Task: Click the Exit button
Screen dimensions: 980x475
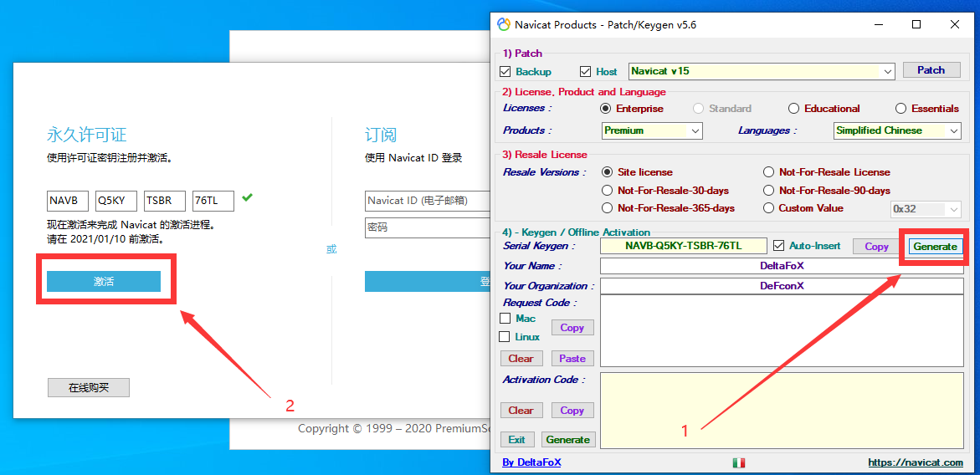Action: coord(516,440)
